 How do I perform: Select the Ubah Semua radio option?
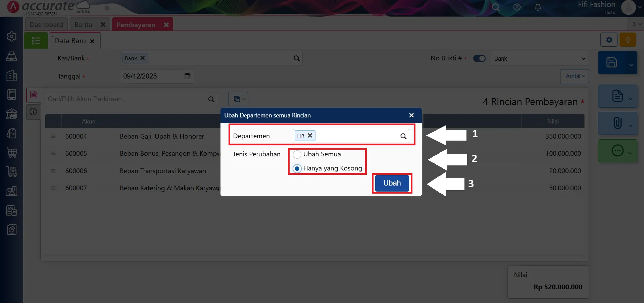click(297, 154)
